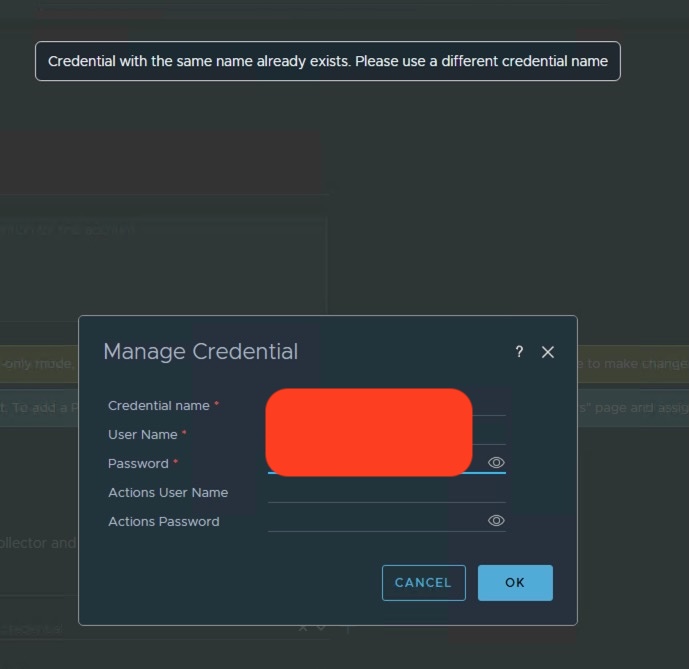
Task: Click the duplicate credential error message
Action: (x=328, y=61)
